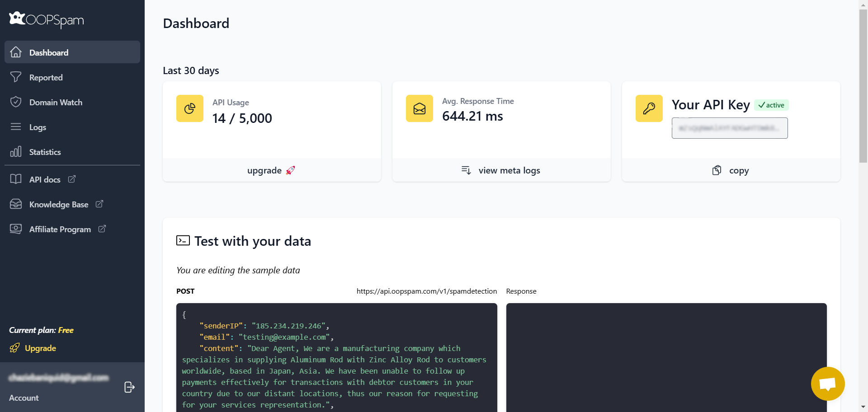
Task: Click view meta logs button
Action: click(501, 170)
